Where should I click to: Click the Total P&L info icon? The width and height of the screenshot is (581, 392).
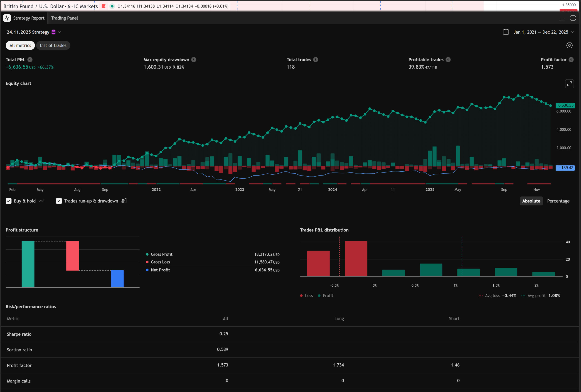tap(30, 59)
